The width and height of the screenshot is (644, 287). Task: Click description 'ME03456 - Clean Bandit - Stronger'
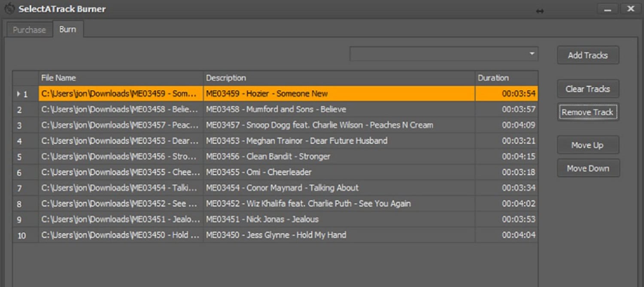pos(268,157)
